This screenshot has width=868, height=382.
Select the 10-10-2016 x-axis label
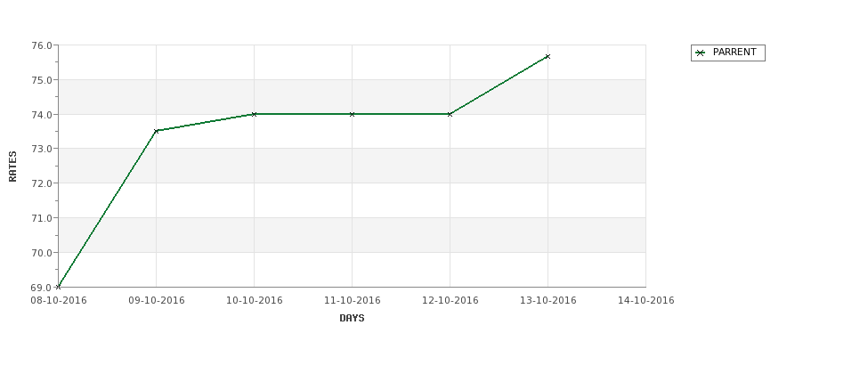tap(254, 301)
